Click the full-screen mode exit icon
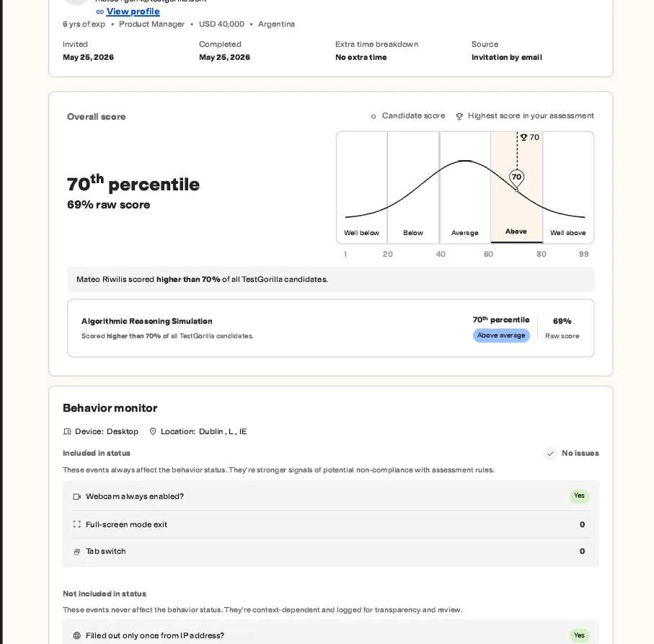The height and width of the screenshot is (644, 654). 76,524
